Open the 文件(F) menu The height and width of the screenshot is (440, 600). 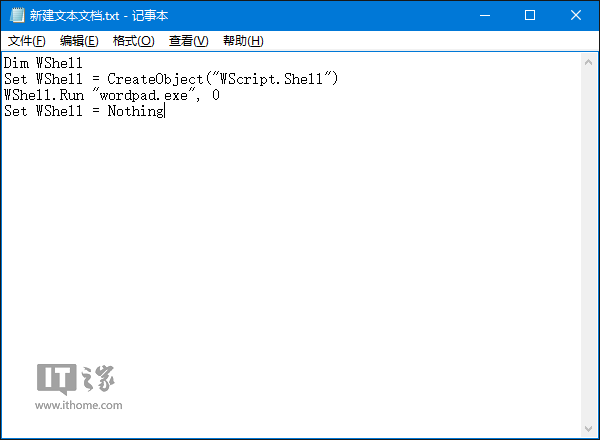pos(27,41)
